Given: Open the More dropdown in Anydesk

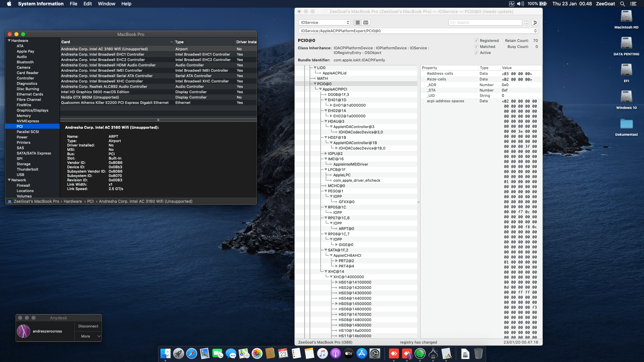Looking at the screenshot, I should pos(88,336).
